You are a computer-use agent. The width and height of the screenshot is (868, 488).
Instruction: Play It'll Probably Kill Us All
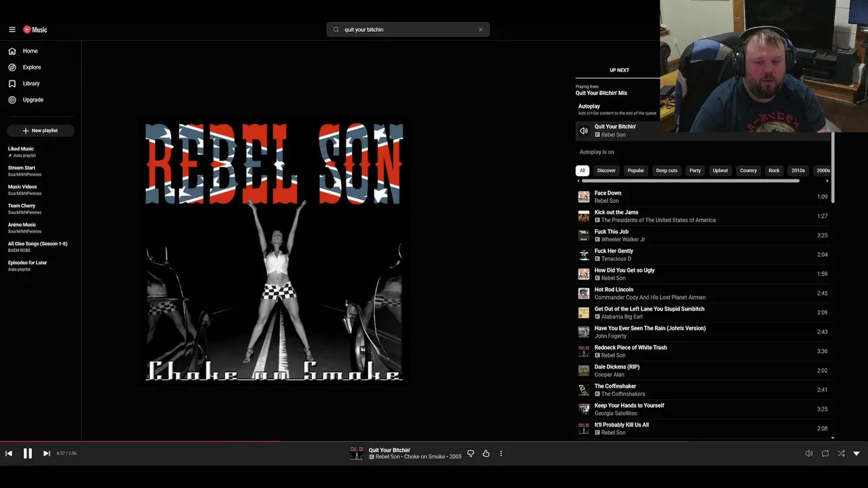click(x=703, y=428)
